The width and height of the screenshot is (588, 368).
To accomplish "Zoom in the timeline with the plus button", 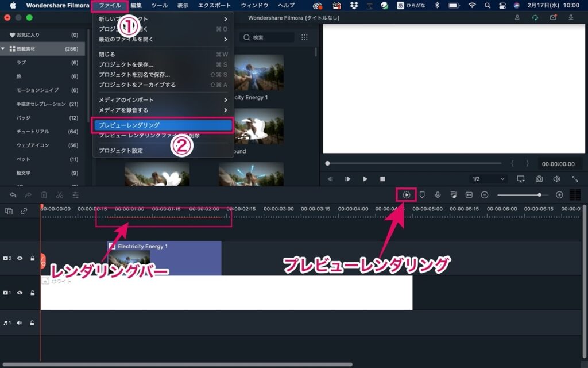I will 559,195.
